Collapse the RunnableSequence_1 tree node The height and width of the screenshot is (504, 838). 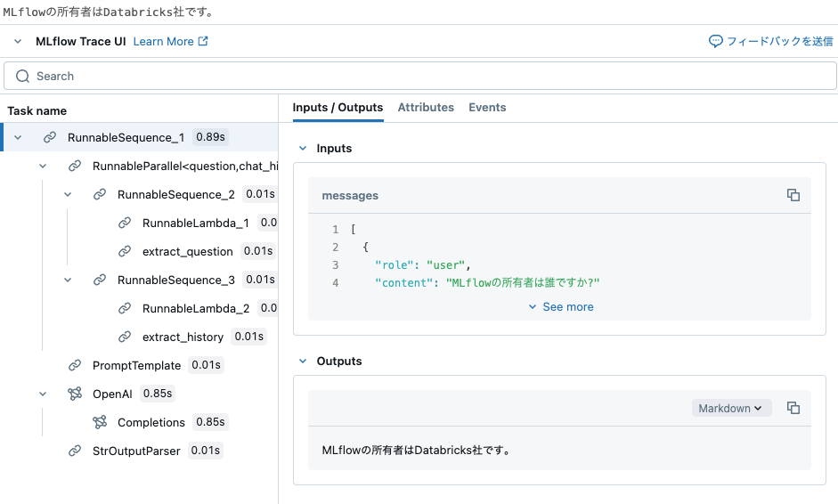[18, 137]
